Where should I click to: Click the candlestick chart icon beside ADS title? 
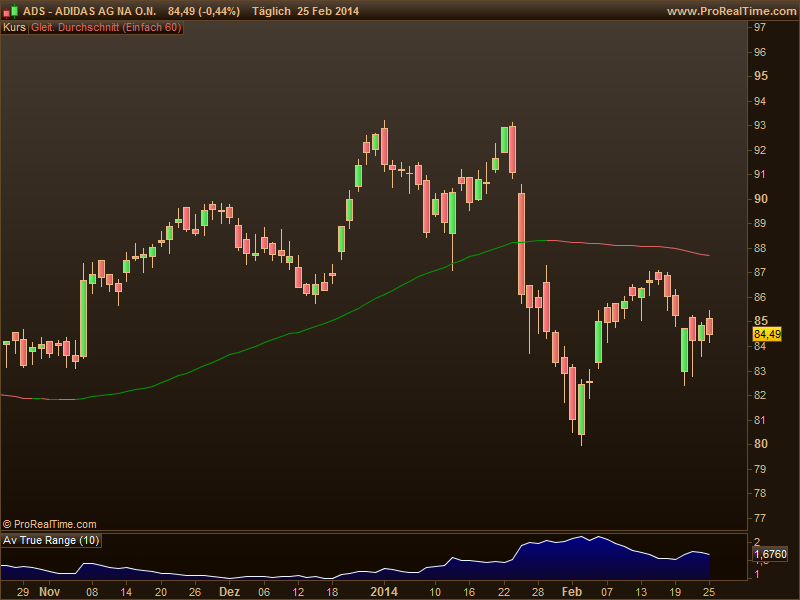coord(10,11)
